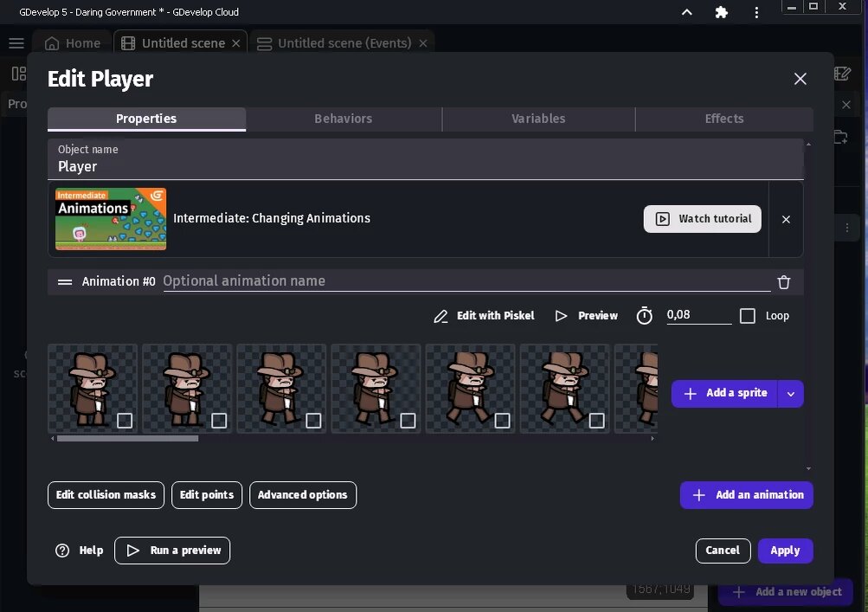Click the Help question mark icon

62,550
